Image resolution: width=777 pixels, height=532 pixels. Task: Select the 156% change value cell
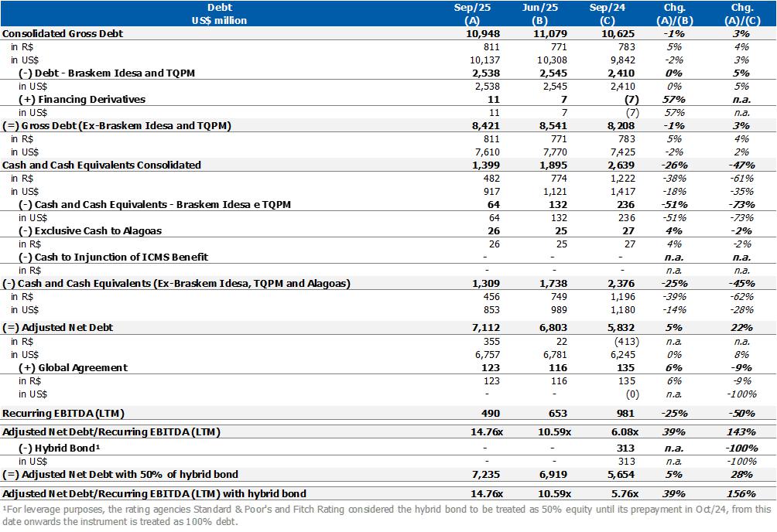coord(741,493)
